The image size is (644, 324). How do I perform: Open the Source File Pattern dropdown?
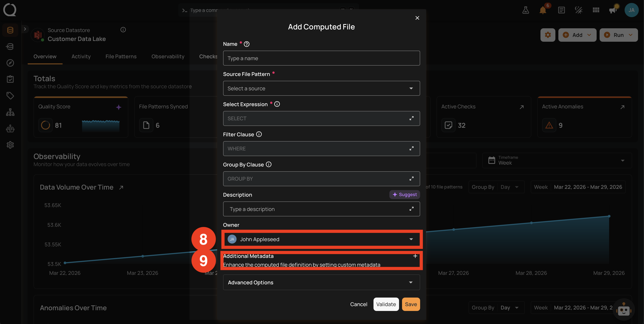point(321,88)
